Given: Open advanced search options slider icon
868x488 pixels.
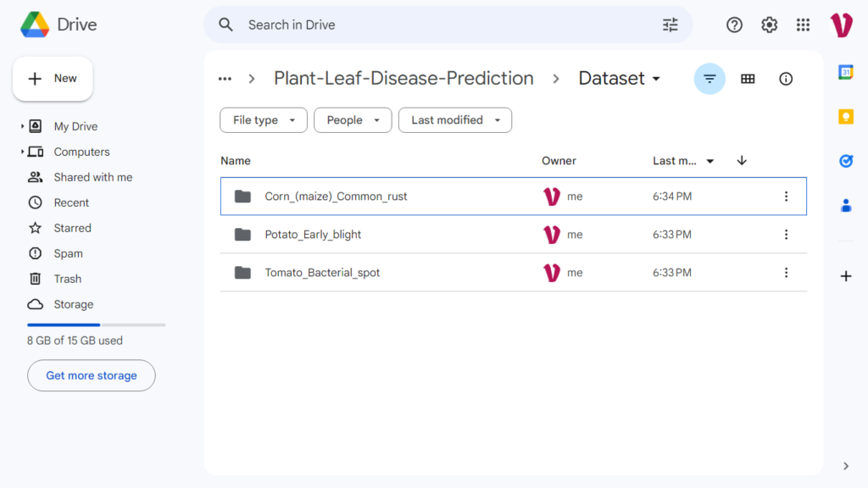Looking at the screenshot, I should point(670,25).
